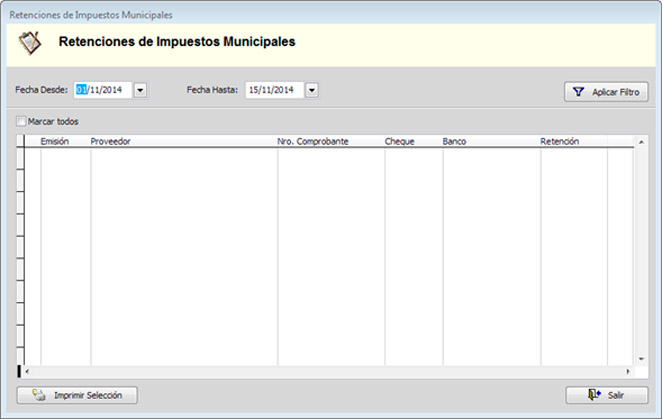This screenshot has height=419, width=663.
Task: Enable the Marcar todos checkbox
Action: pyautogui.click(x=21, y=121)
